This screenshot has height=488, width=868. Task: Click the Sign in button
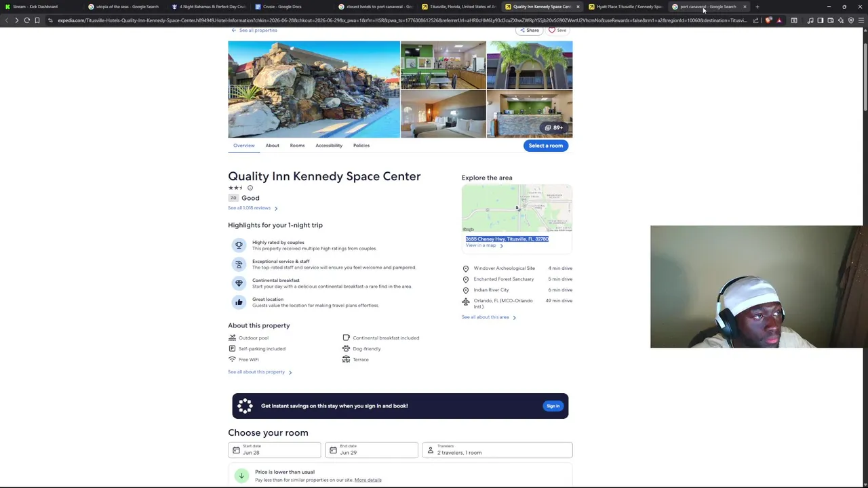[x=553, y=406]
